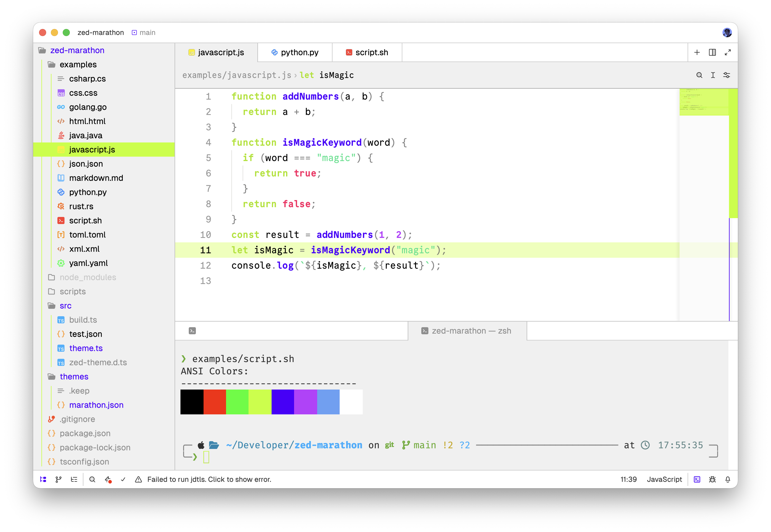Open the git branch panel icon
Image resolution: width=771 pixels, height=532 pixels.
pyautogui.click(x=58, y=479)
